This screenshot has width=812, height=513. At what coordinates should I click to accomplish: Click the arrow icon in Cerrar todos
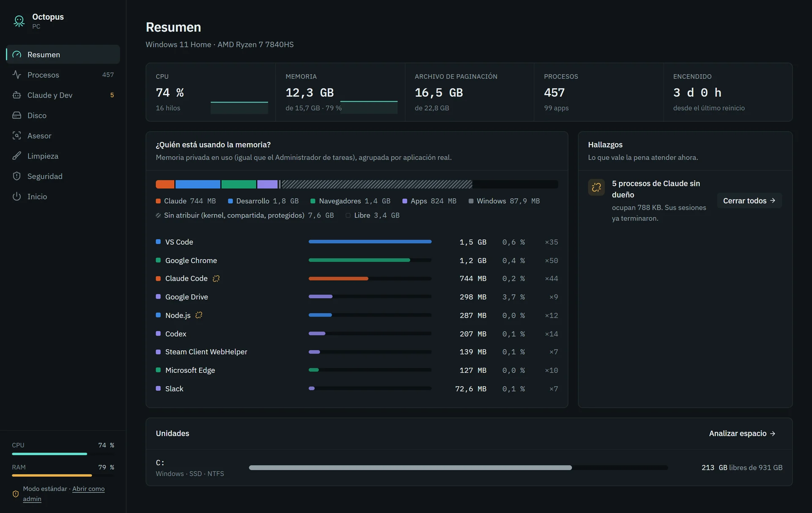click(x=773, y=200)
